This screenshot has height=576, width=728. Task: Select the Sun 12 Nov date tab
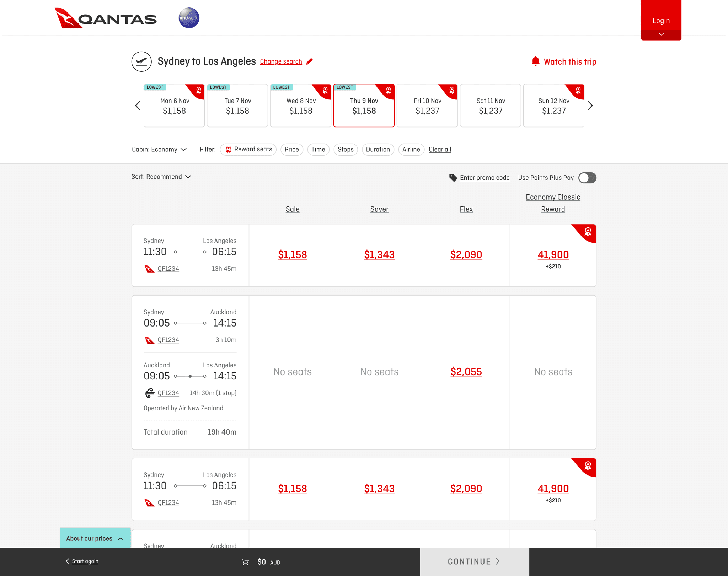click(x=554, y=106)
